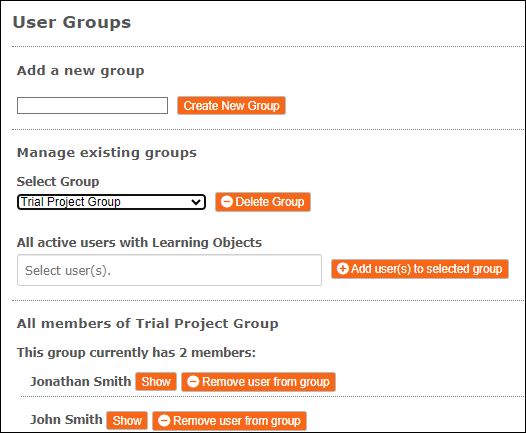Focus the new group name text field

(x=92, y=106)
